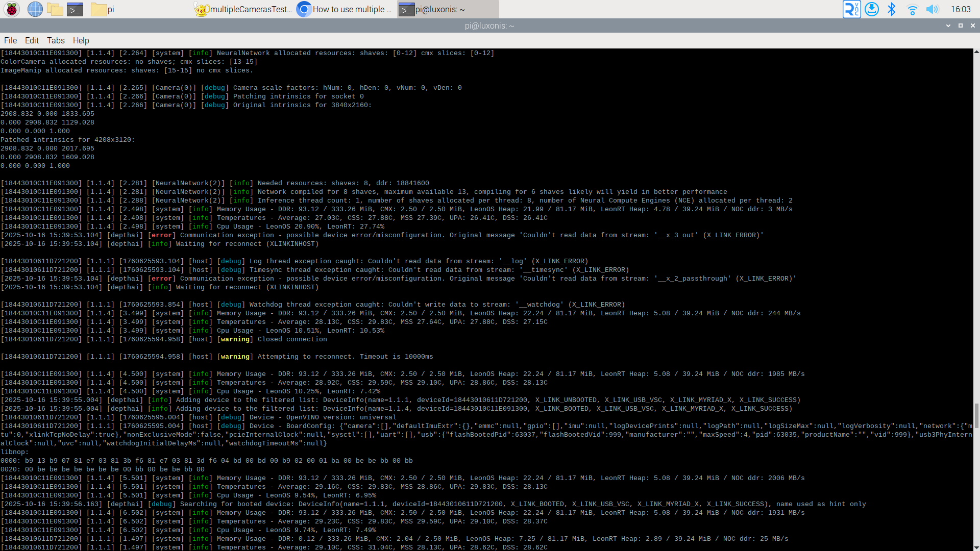
Task: Click the terminal vertical scrollbar thumb
Action: coord(976,416)
